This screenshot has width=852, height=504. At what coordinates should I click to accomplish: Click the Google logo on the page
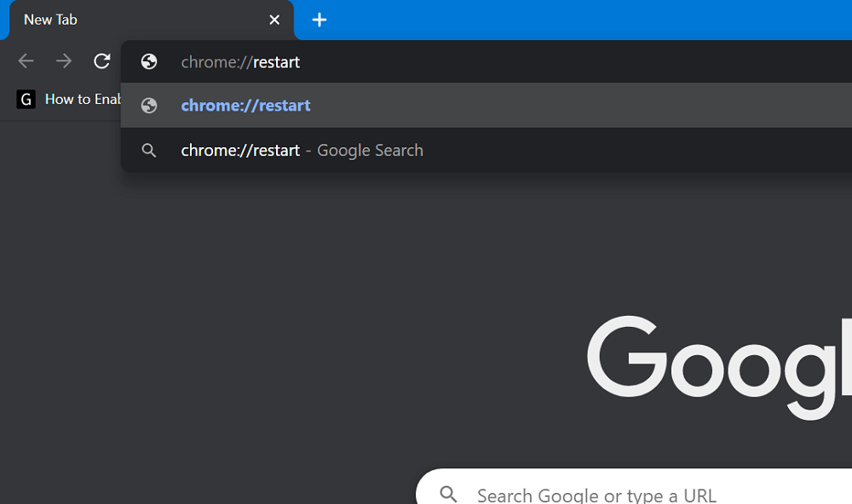719,368
